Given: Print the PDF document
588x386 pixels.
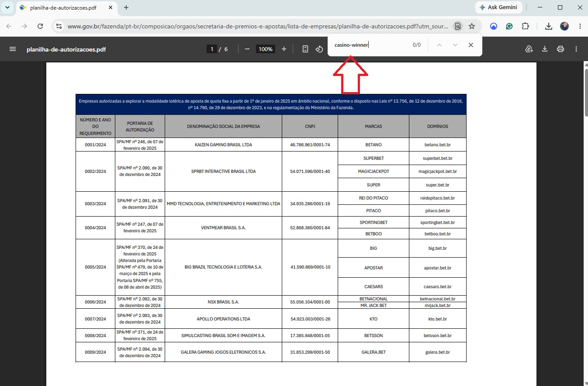Looking at the screenshot, I should tap(560, 49).
